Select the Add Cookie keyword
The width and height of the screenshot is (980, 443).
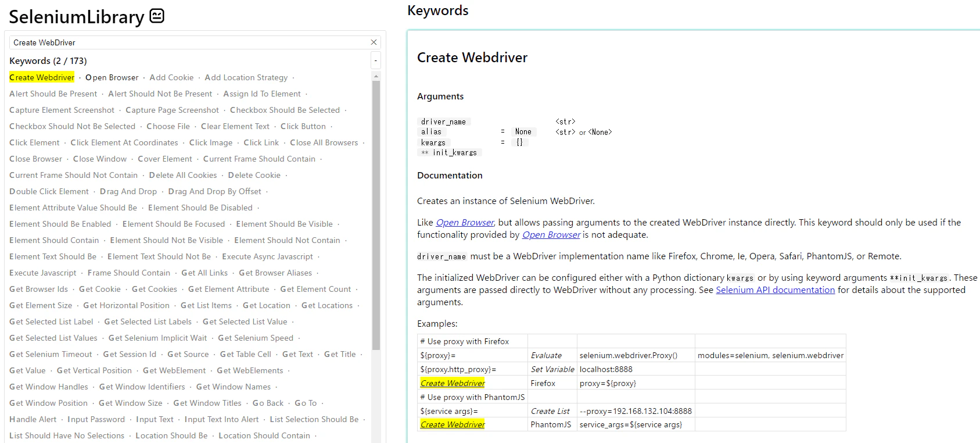[x=171, y=77]
